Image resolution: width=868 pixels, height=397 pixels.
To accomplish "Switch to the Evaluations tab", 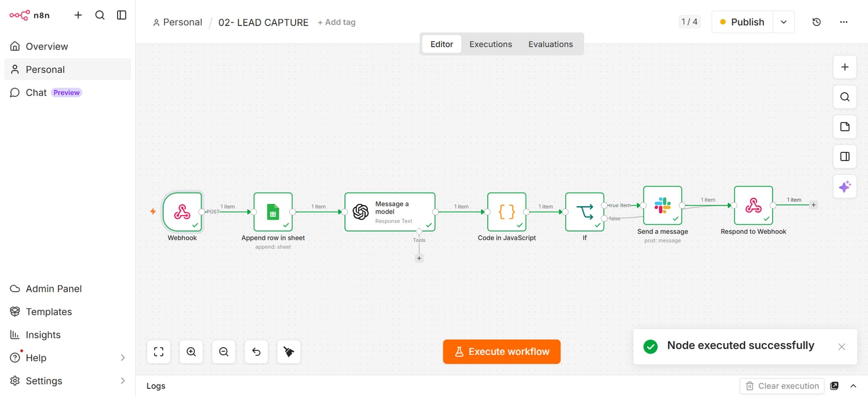I will (x=551, y=44).
